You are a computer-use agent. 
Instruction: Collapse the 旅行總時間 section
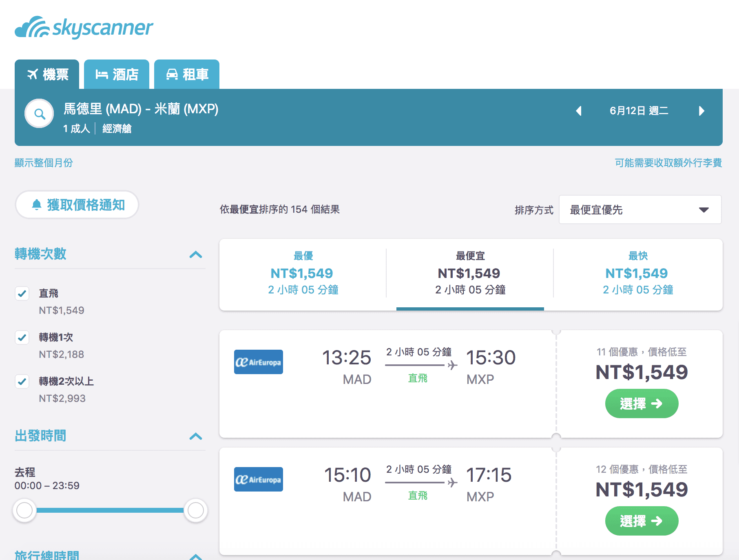point(196,556)
